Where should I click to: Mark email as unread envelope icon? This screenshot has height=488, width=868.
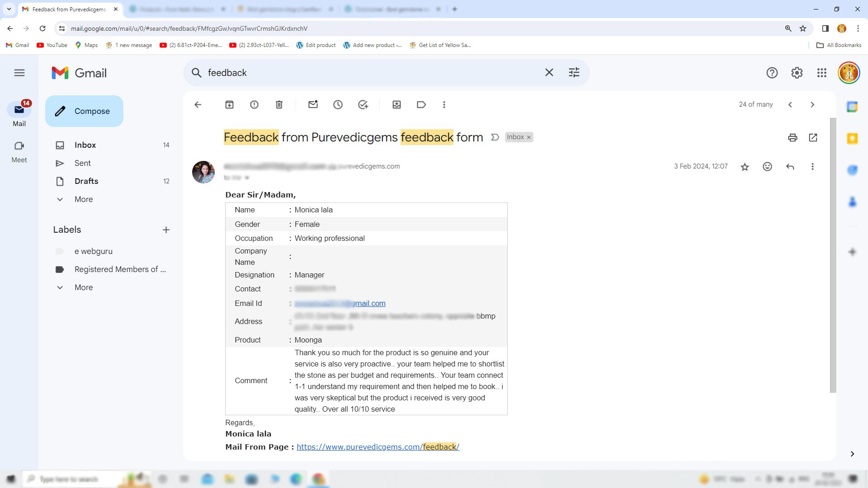point(313,105)
